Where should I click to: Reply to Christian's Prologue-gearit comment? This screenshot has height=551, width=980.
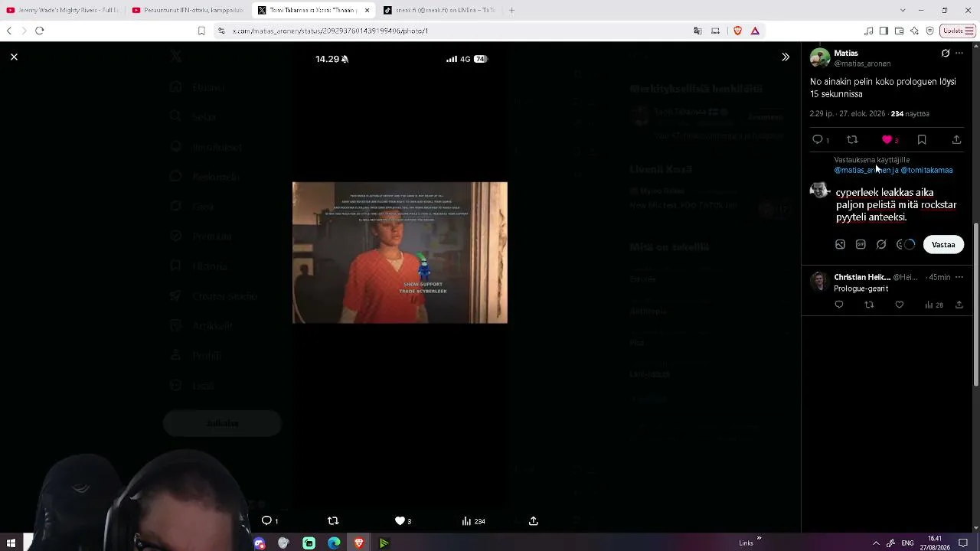coord(839,305)
